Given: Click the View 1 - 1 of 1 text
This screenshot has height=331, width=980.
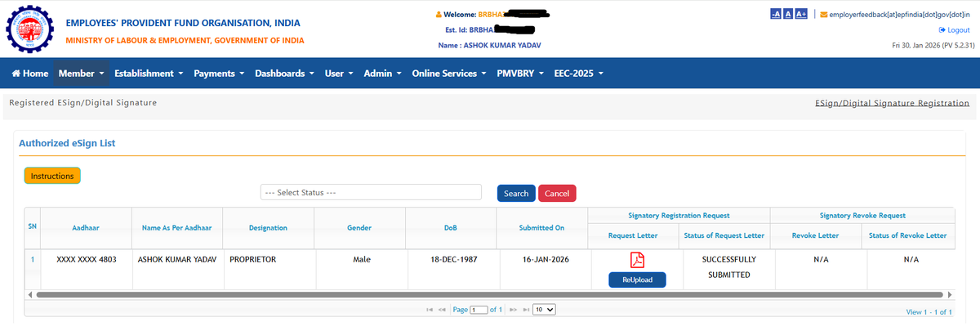Looking at the screenshot, I should pyautogui.click(x=929, y=312).
